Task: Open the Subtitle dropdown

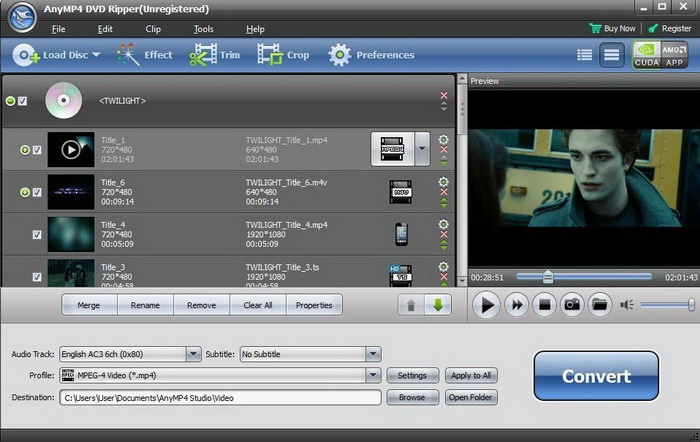Action: (373, 354)
